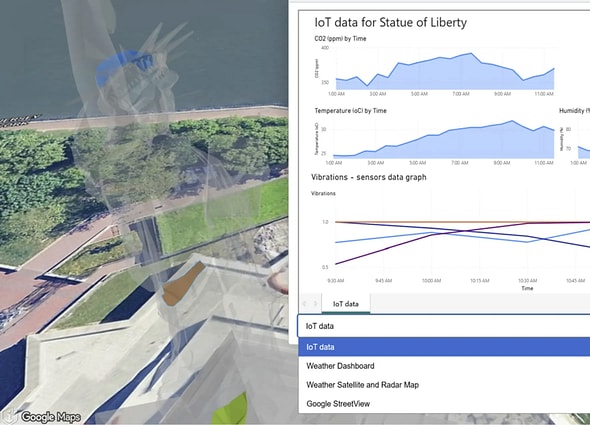
Task: Click "10:00 AM" label on vibrations axis
Action: pyautogui.click(x=431, y=280)
